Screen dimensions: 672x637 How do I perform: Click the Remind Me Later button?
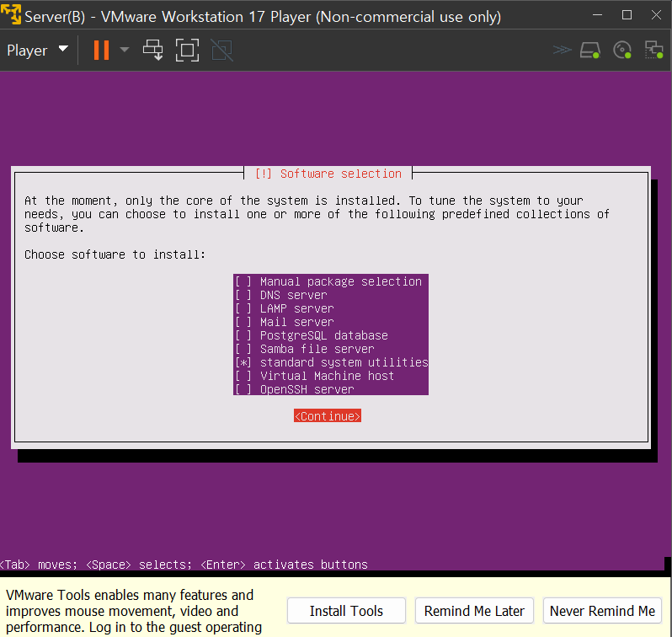(474, 610)
